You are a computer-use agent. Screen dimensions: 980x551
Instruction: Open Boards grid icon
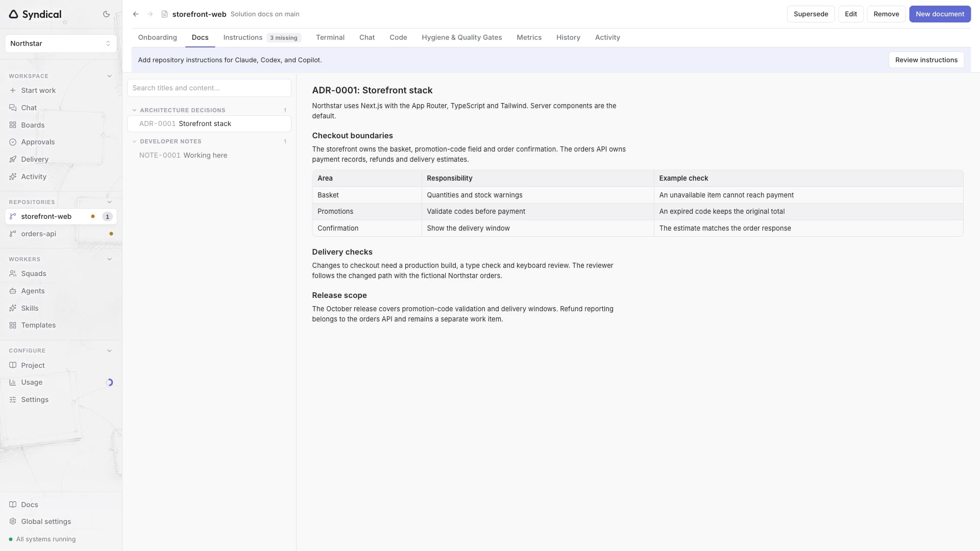coord(13,125)
